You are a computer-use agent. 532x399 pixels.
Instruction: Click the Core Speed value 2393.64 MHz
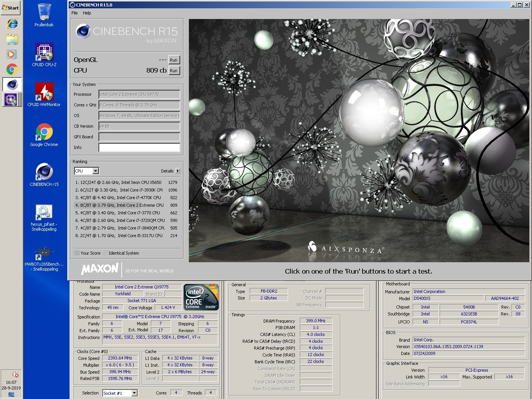point(120,358)
